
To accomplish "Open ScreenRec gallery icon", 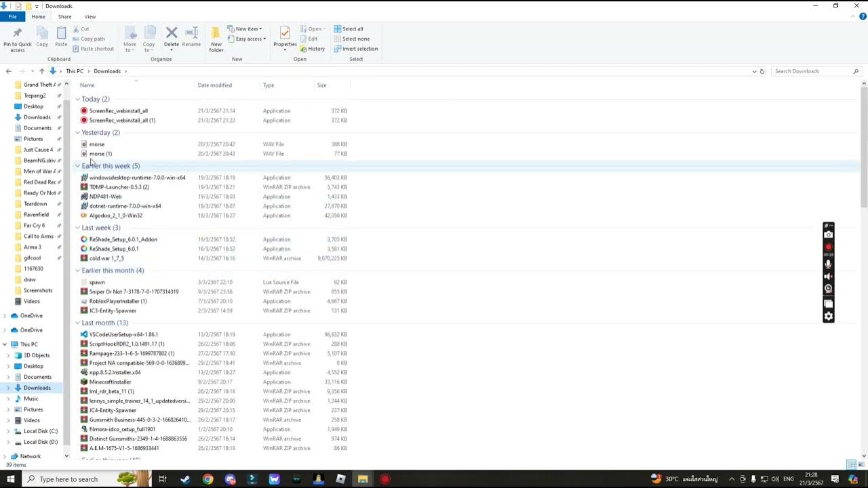I will pyautogui.click(x=828, y=304).
